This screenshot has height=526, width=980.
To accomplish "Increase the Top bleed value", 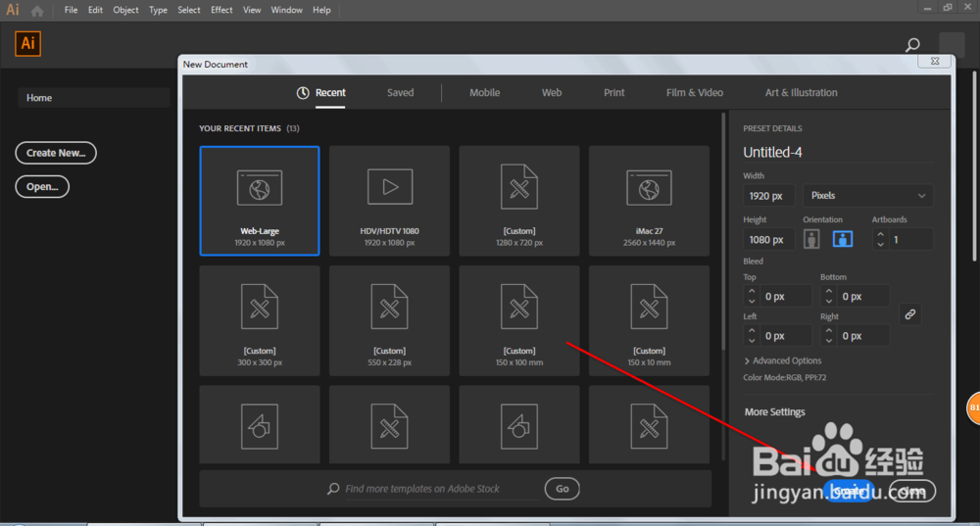I will pos(752,292).
